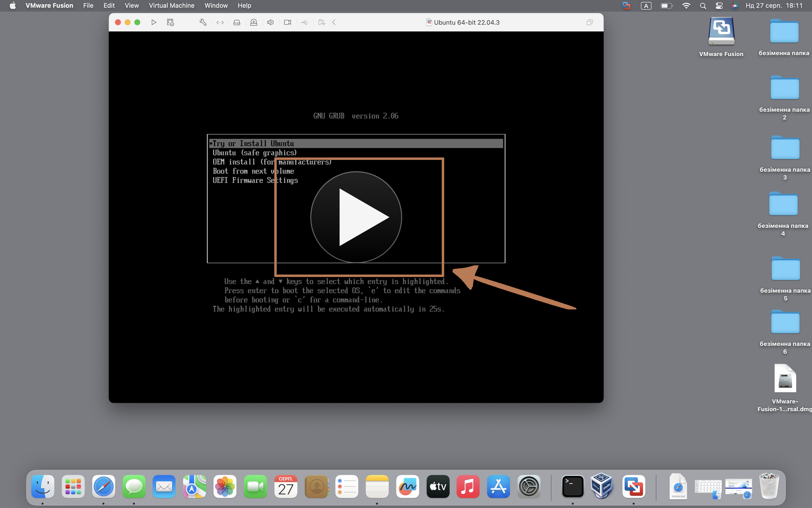Collapse the toolbar device chevron
Viewport: 812px width, 508px height.
coord(334,22)
